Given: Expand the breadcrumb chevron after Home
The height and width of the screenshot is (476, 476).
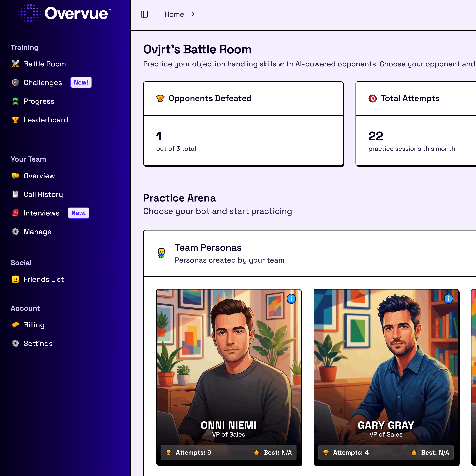Looking at the screenshot, I should coord(193,14).
